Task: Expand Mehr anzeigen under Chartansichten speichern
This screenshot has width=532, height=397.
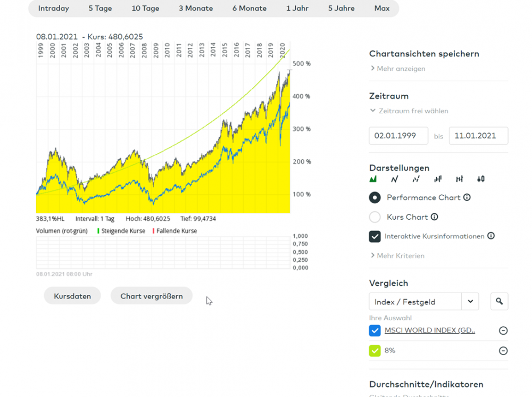Action: 397,69
